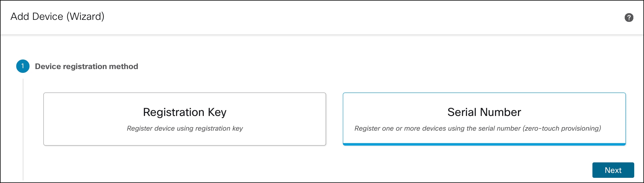Click the vertical step connector line
The width and height of the screenshot is (644, 183).
(x=23, y=129)
